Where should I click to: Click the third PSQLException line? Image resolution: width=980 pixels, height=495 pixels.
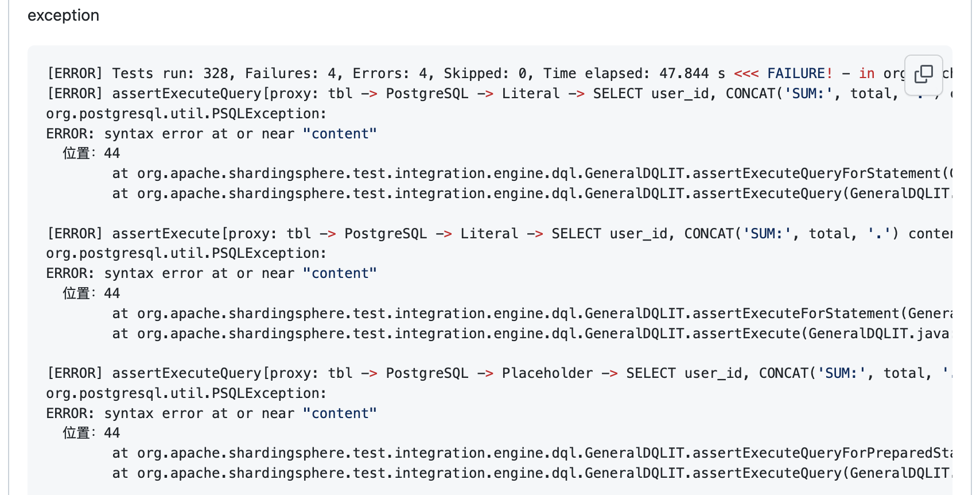point(186,393)
